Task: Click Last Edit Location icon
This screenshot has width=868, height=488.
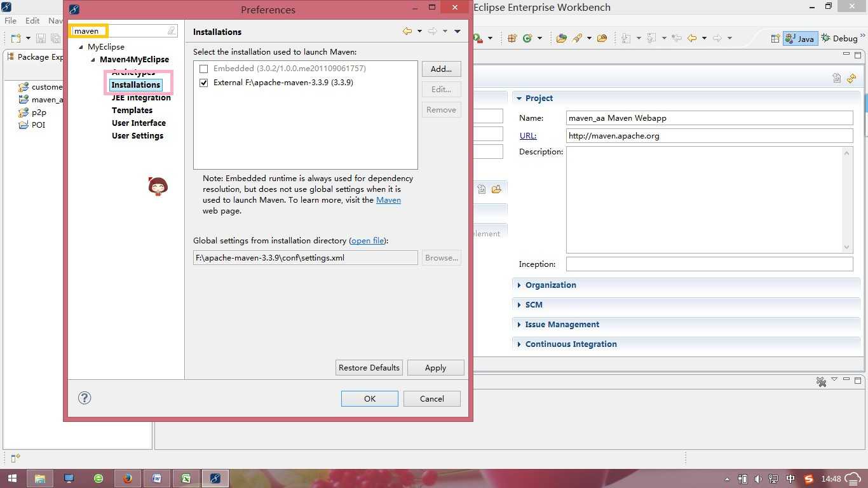Action: 676,39
